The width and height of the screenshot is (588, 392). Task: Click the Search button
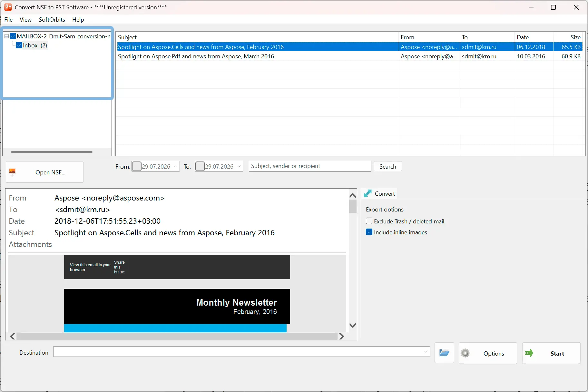tap(387, 166)
